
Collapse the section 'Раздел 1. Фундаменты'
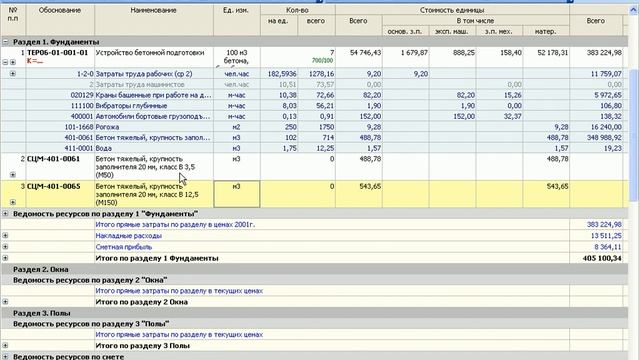click(x=5, y=42)
